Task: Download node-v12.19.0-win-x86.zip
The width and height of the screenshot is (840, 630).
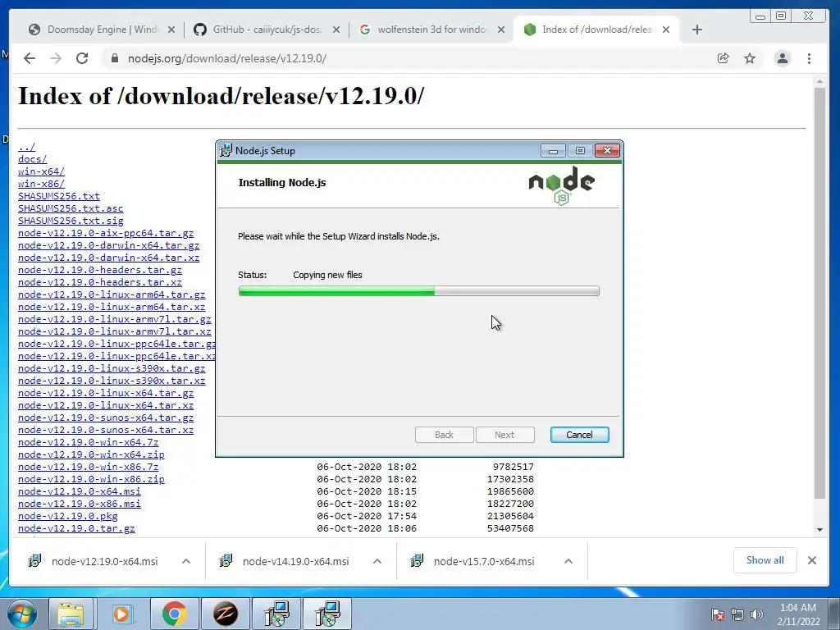Action: 91,479
